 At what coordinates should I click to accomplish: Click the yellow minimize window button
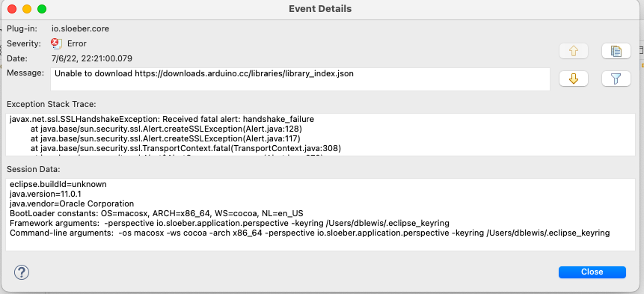pyautogui.click(x=27, y=9)
